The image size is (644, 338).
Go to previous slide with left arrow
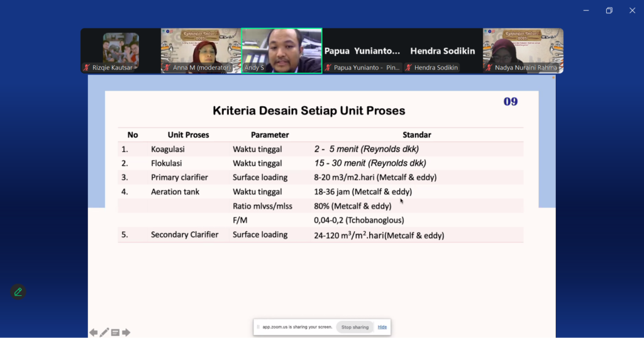(x=93, y=332)
